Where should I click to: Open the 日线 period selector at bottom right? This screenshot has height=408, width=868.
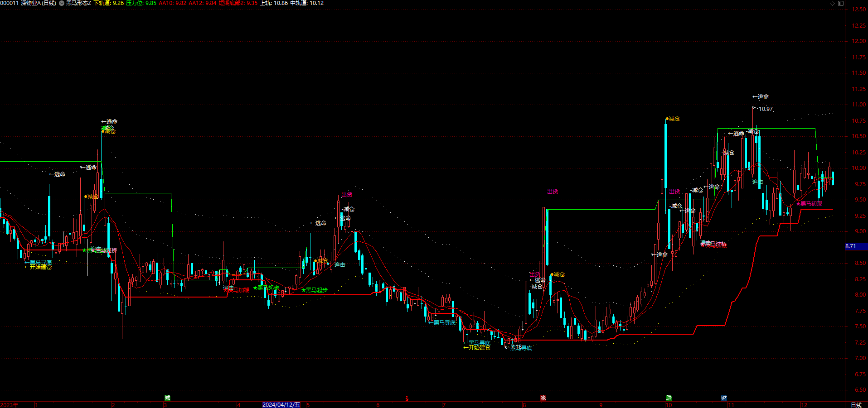[x=856, y=405]
